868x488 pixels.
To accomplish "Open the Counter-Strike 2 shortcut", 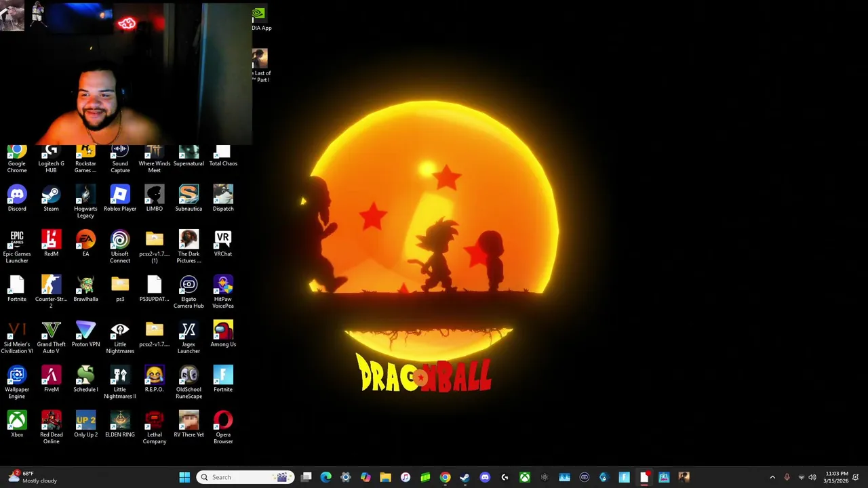I will click(51, 292).
